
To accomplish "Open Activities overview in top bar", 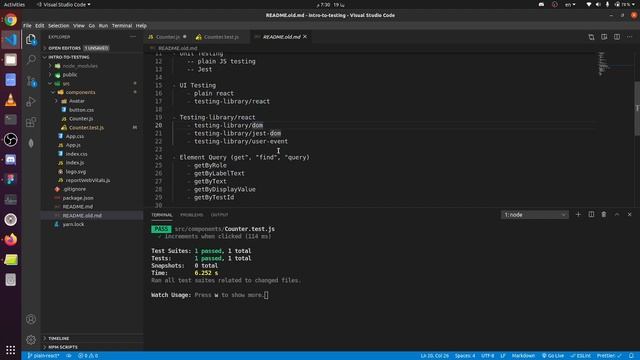I will click(14, 4).
